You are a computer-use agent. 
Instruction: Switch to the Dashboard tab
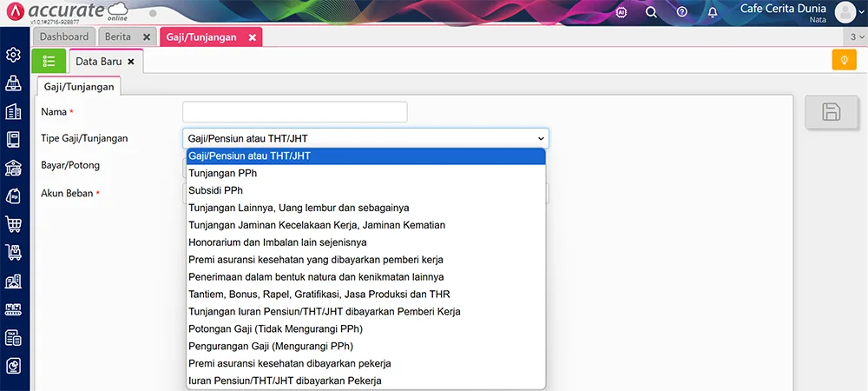pos(64,37)
